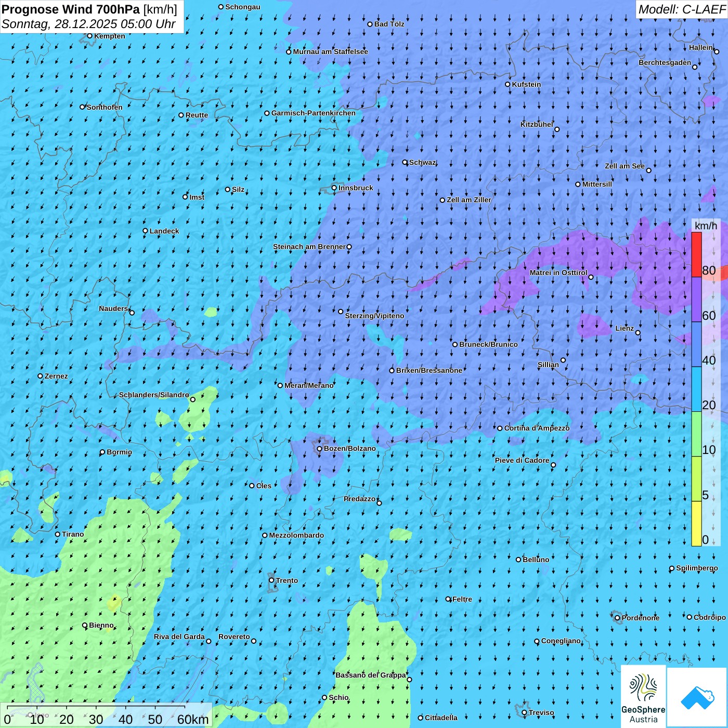Screen dimensions: 728x728
Task: Select the Treviso location marker
Action: 525,713
